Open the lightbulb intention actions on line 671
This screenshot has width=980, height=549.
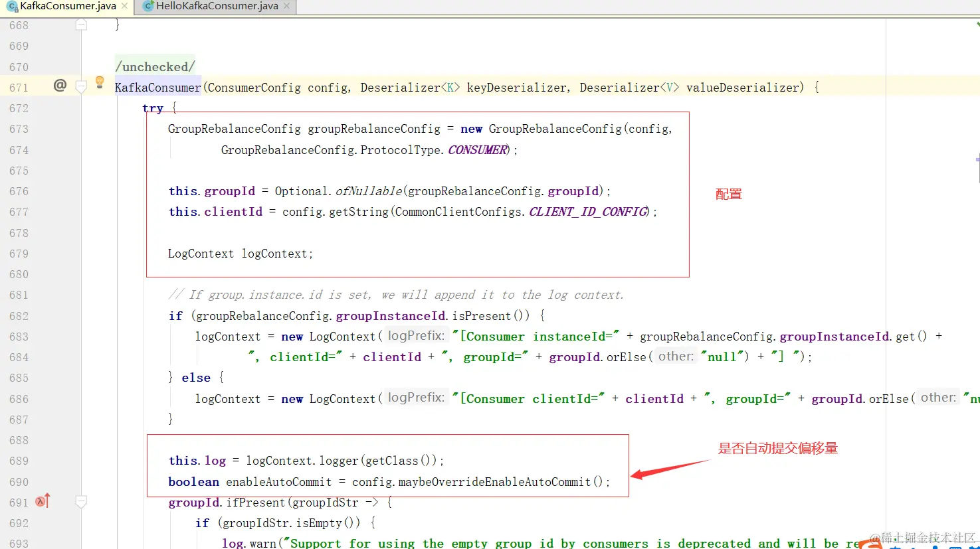coord(100,82)
